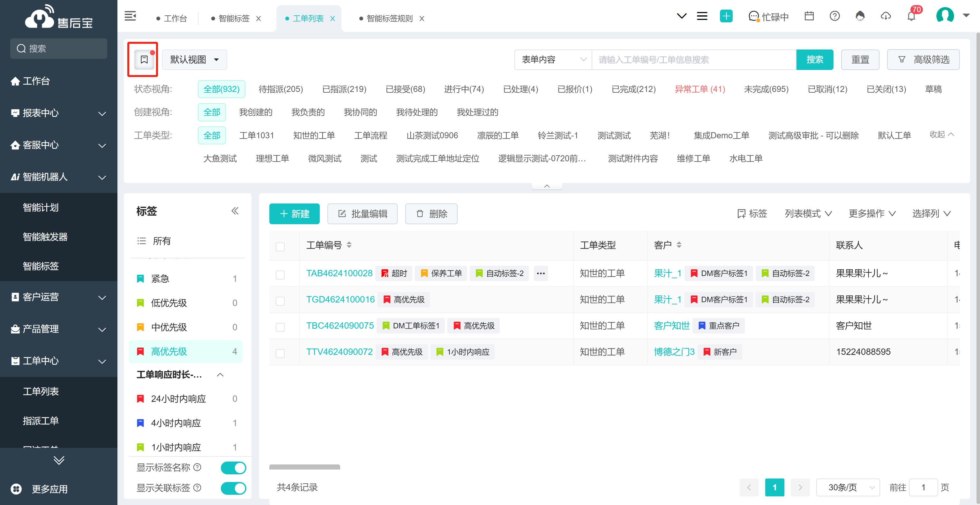Click the 所有 list icon in tag panel
Viewport: 980px width, 505px height.
[x=141, y=241]
